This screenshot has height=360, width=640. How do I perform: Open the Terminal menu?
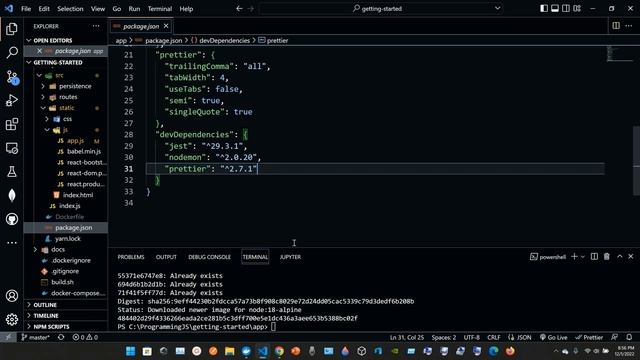160,9
